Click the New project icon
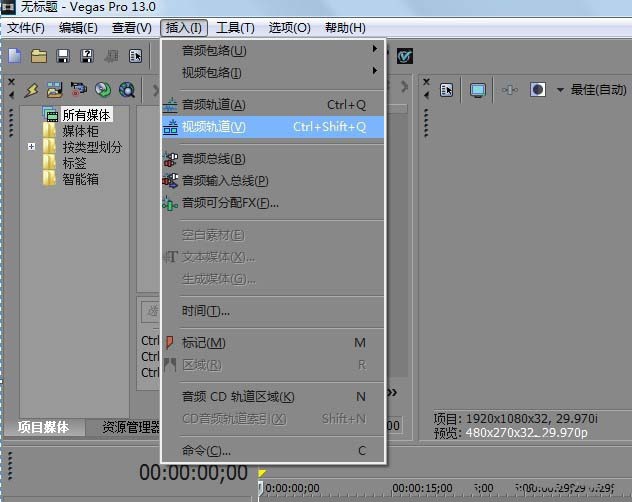 (15, 56)
